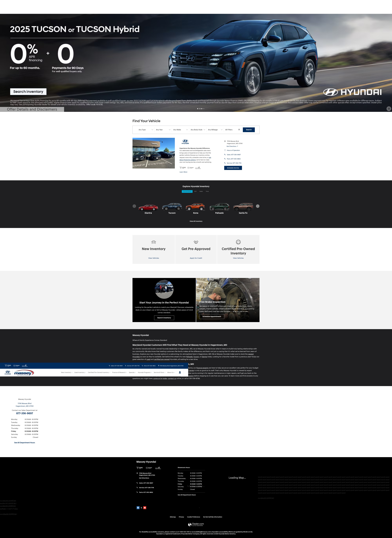This screenshot has width=392, height=538.
Task: Open the X (Twitter) icon in footer
Action: (141, 508)
